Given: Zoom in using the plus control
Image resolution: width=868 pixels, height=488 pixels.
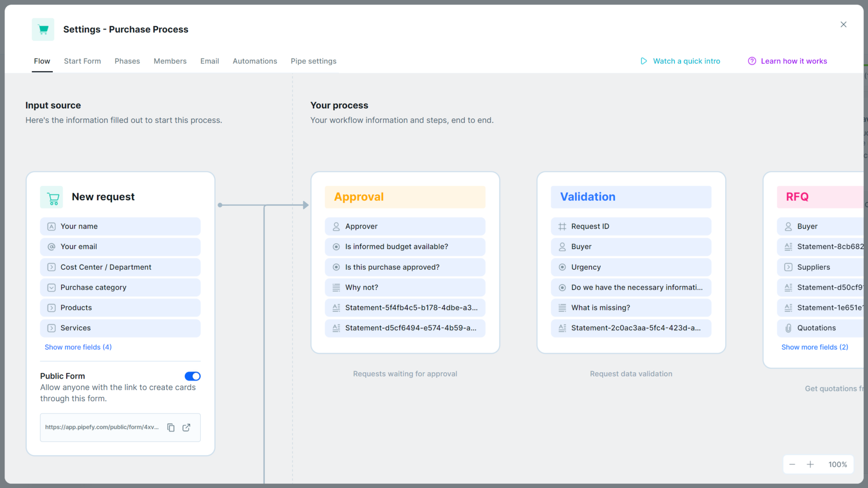Looking at the screenshot, I should pos(811,464).
